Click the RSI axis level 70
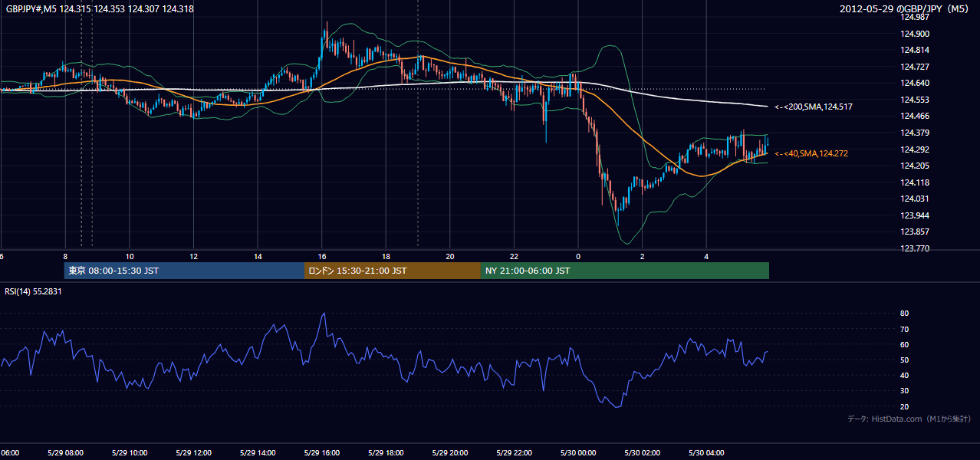Image resolution: width=980 pixels, height=460 pixels. pos(904,329)
